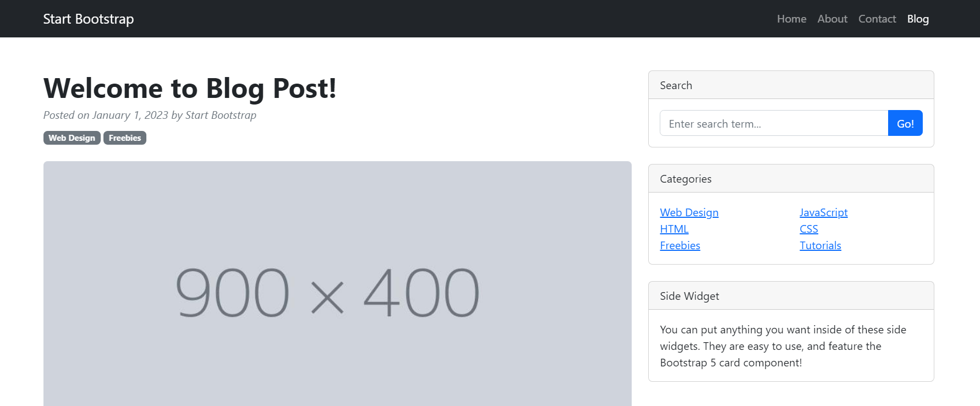980x406 pixels.
Task: Open the HTML category link
Action: click(674, 229)
